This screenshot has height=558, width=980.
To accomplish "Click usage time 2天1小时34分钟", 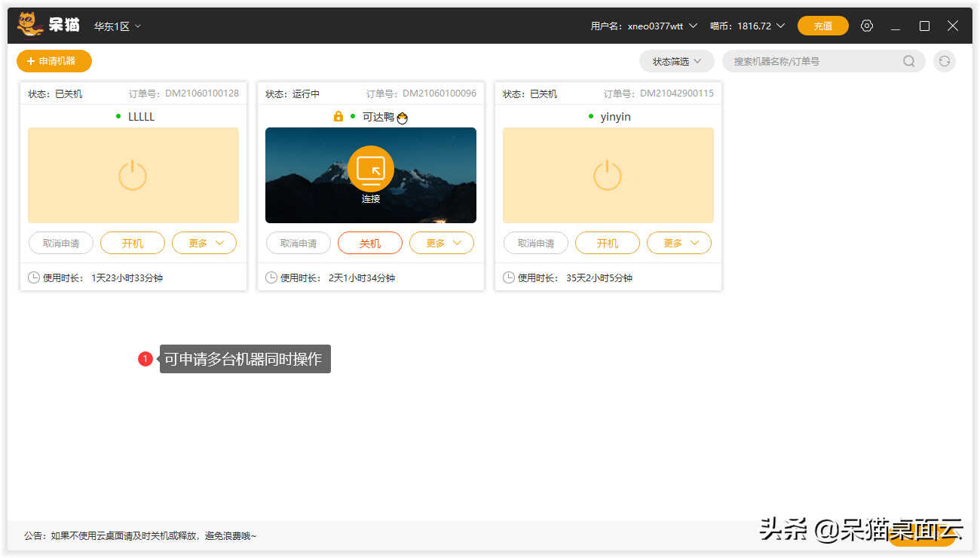I will (362, 277).
